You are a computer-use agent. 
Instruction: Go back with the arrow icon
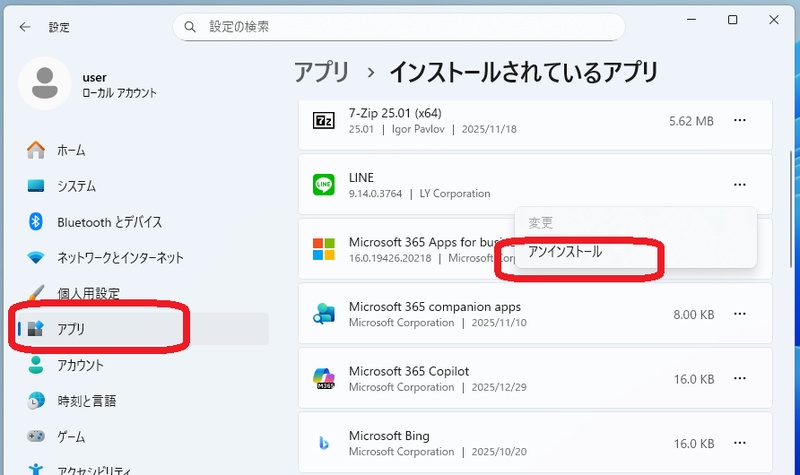click(x=25, y=27)
